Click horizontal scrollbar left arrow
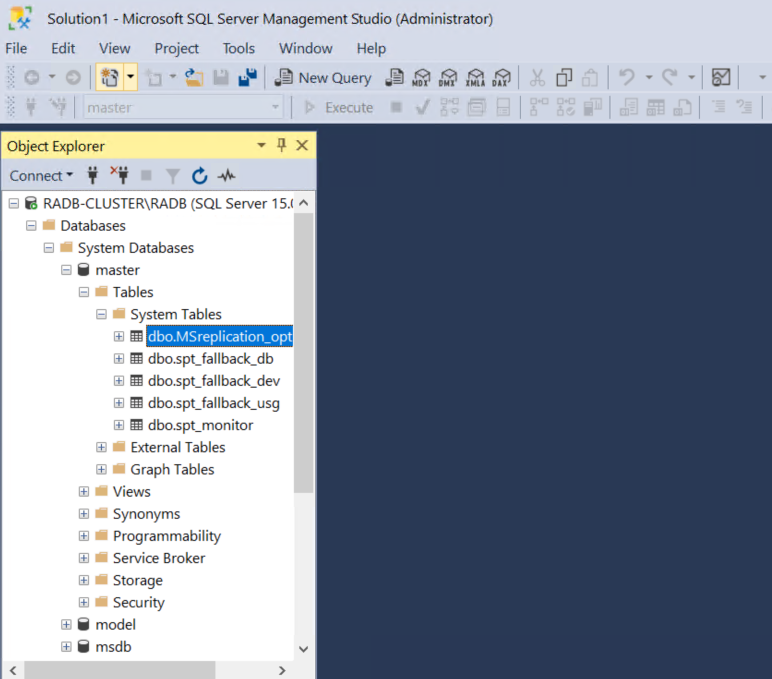Viewport: 772px width, 679px height. pos(13,670)
